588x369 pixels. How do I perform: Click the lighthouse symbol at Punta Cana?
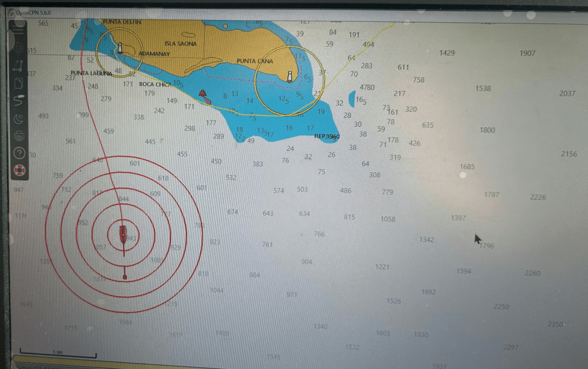point(289,76)
